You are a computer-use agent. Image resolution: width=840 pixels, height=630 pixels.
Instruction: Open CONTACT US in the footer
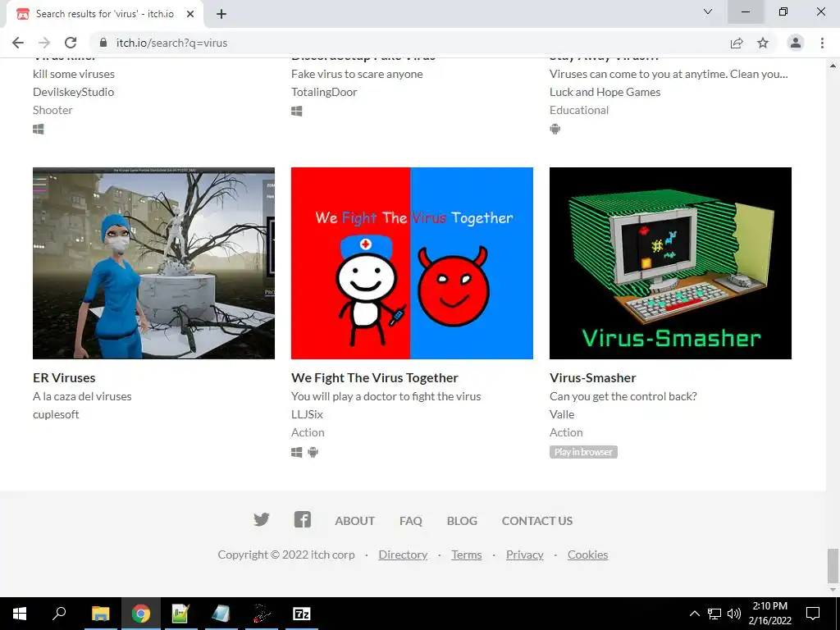[x=536, y=521]
